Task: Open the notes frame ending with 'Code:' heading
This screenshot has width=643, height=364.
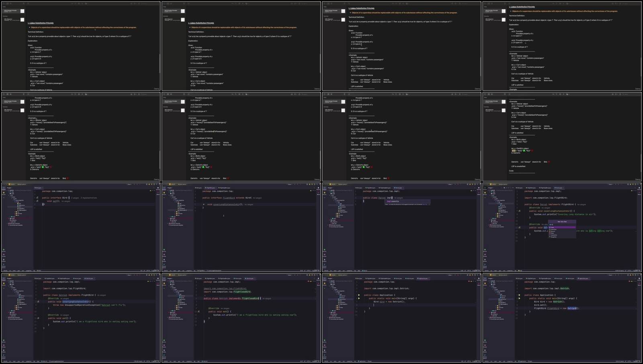Action: (562, 137)
